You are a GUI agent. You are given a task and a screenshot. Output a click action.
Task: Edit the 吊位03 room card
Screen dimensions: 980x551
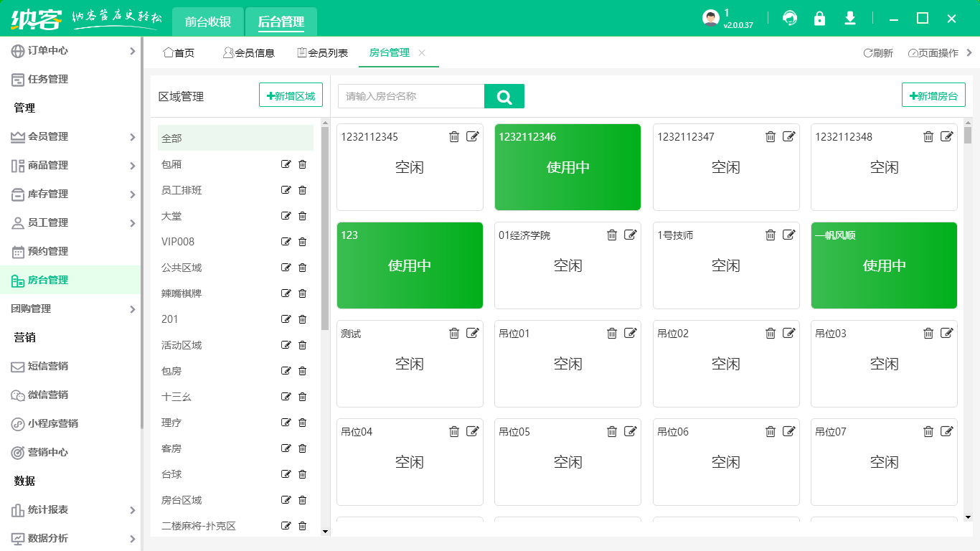[947, 334]
